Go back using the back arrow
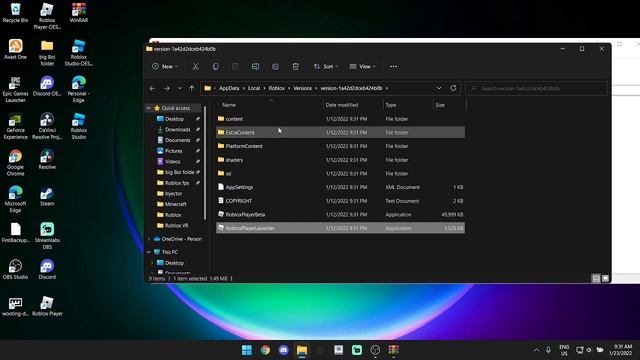 tap(152, 88)
